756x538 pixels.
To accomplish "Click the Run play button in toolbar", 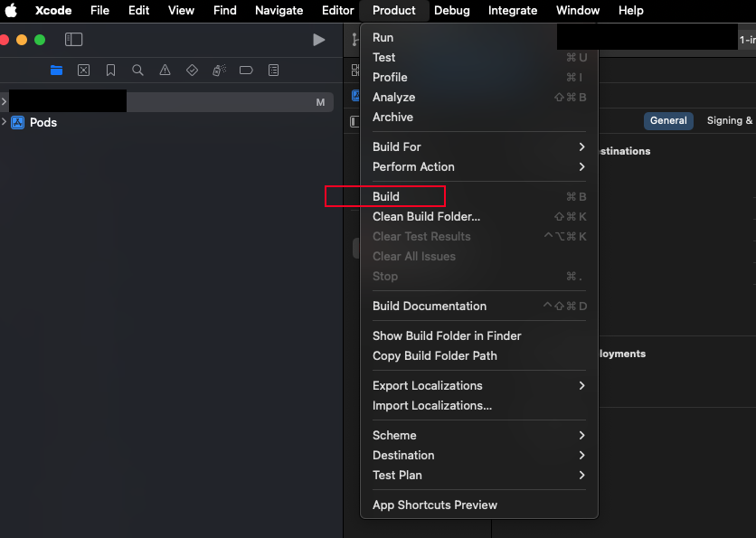I will 318,40.
